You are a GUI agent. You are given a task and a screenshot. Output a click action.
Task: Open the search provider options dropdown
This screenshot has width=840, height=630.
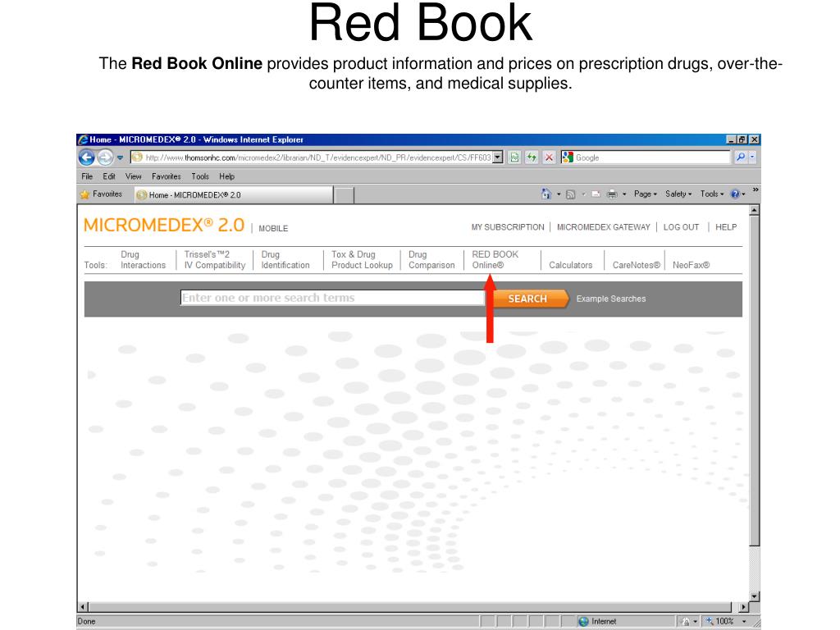pyautogui.click(x=752, y=157)
